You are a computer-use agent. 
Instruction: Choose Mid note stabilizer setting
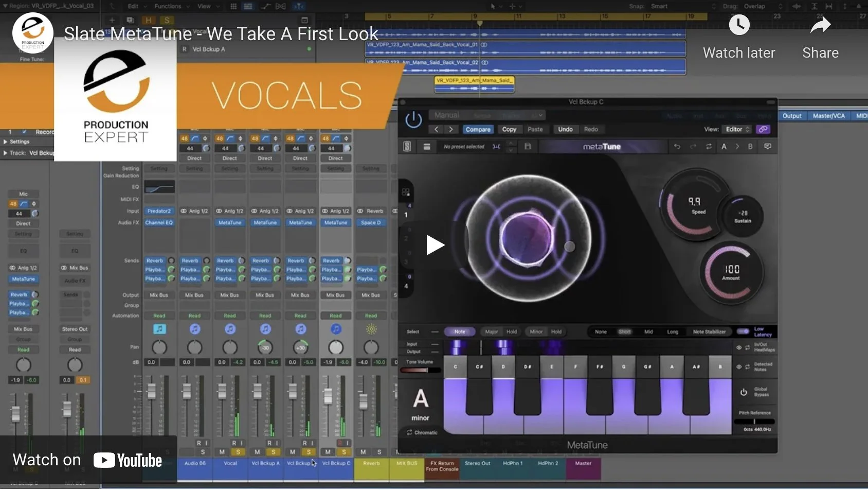coord(648,332)
